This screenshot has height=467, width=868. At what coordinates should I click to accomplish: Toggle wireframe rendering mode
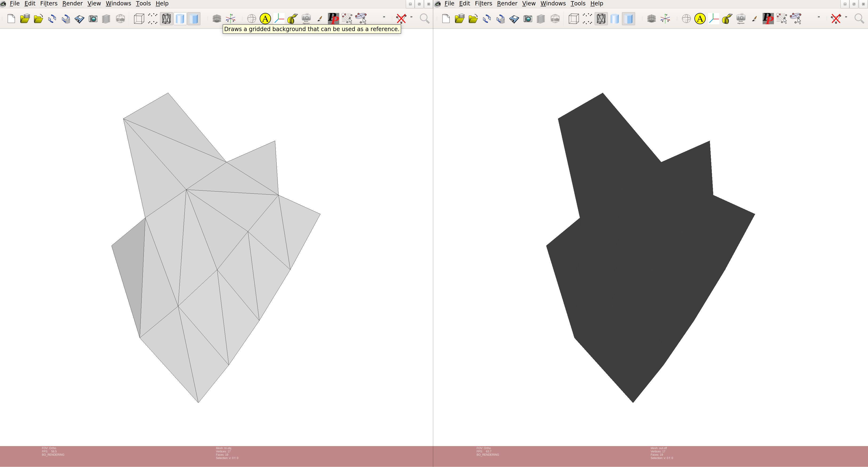166,19
